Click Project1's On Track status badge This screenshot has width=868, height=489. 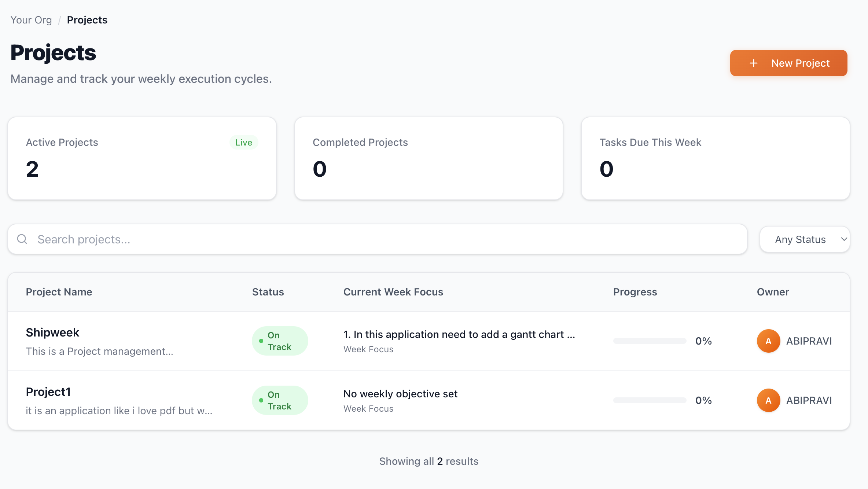click(x=280, y=400)
